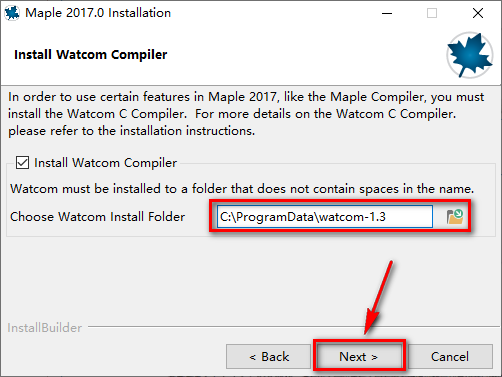Click the greyed-out maximize button in the title bar

click(x=432, y=13)
